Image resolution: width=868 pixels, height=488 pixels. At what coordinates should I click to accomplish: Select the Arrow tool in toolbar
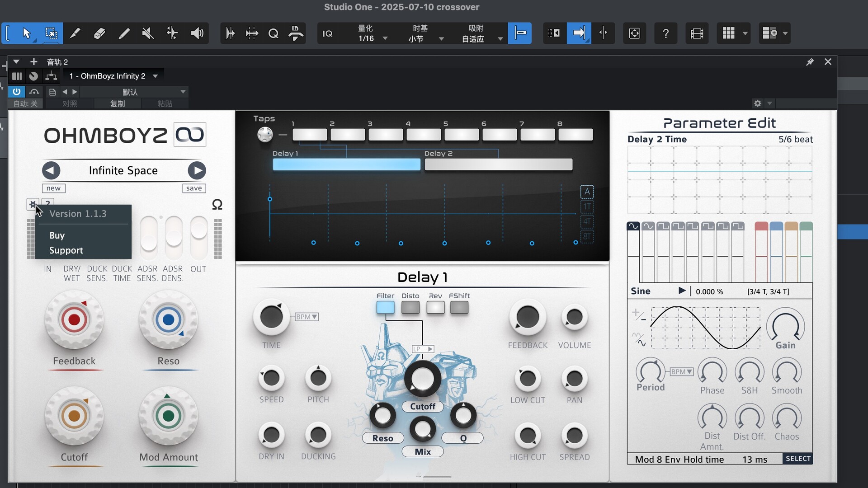pos(26,33)
